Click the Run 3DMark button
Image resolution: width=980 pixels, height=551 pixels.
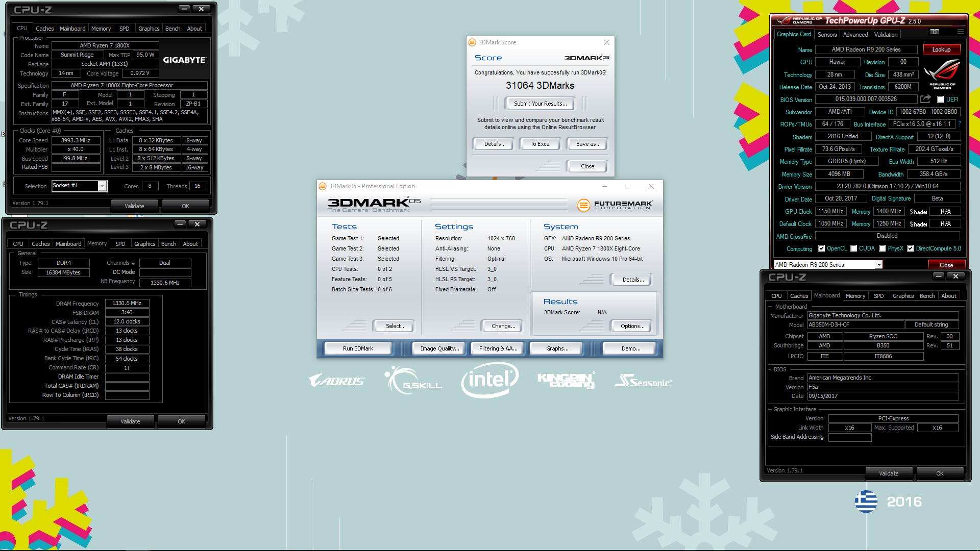tap(358, 348)
